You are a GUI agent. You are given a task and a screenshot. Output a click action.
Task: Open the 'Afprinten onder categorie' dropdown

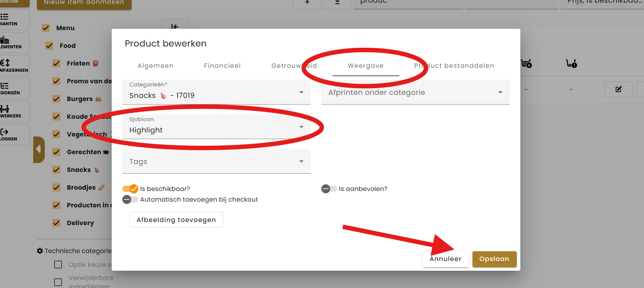coord(415,92)
